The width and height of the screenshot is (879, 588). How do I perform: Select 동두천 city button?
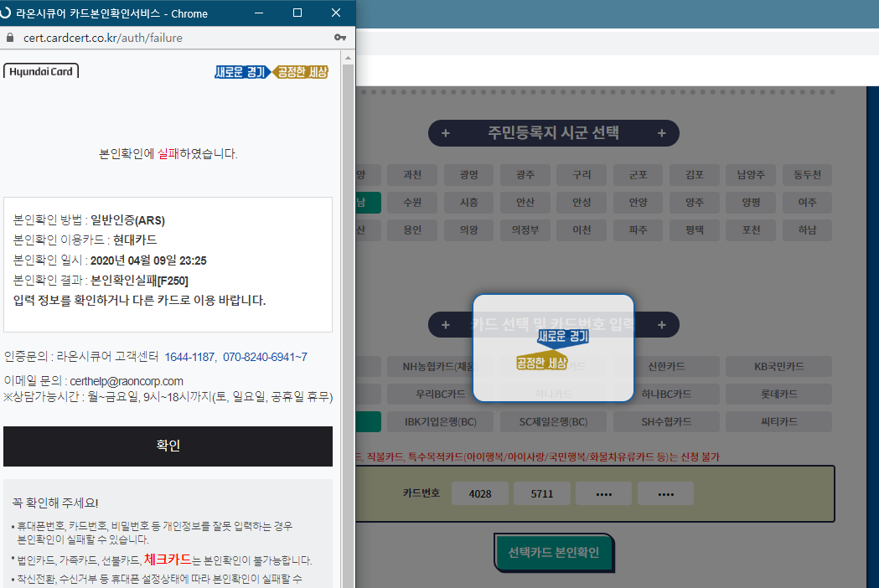pyautogui.click(x=807, y=175)
